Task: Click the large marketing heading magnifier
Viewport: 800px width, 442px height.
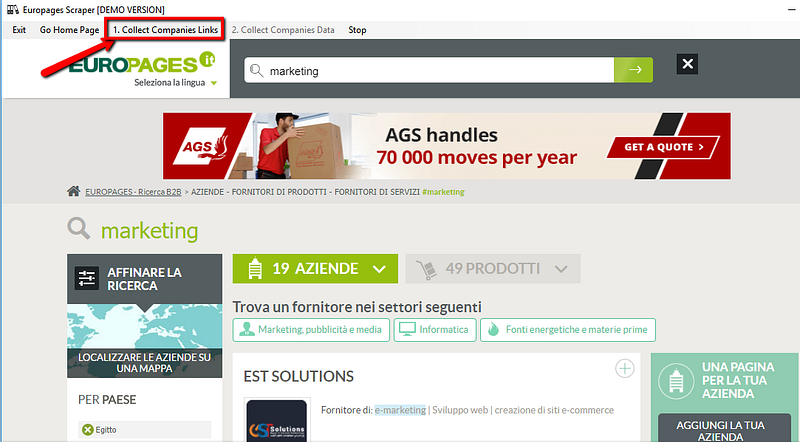Action: click(79, 229)
